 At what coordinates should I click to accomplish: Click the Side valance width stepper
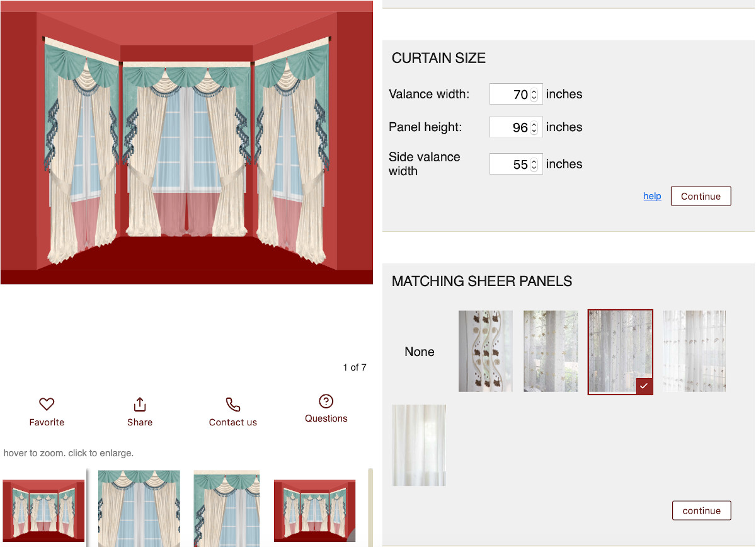coord(534,164)
